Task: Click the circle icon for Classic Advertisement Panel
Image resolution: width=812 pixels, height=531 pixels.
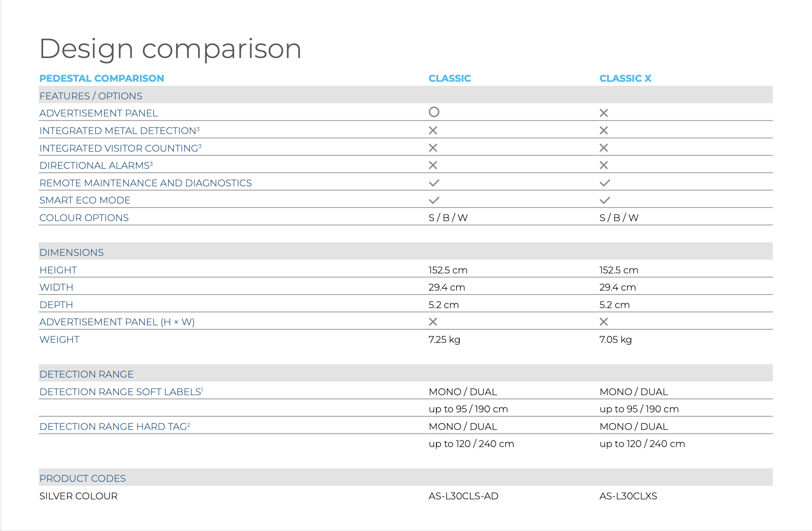Action: (434, 112)
